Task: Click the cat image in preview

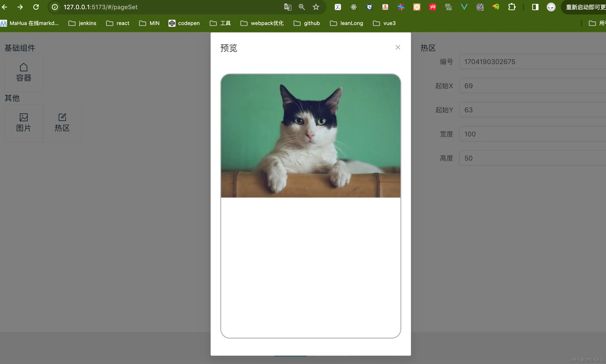Action: (310, 136)
